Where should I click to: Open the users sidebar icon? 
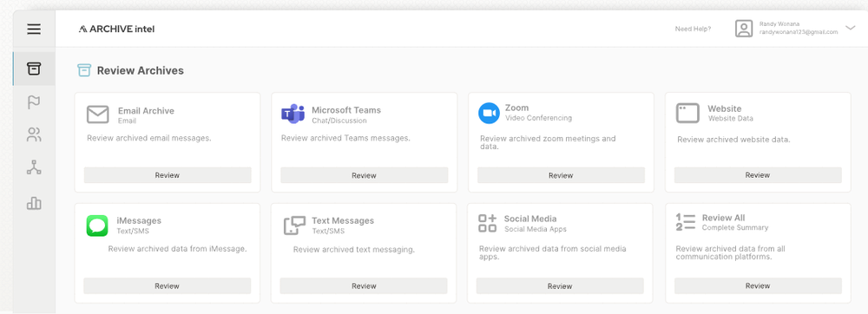click(34, 135)
